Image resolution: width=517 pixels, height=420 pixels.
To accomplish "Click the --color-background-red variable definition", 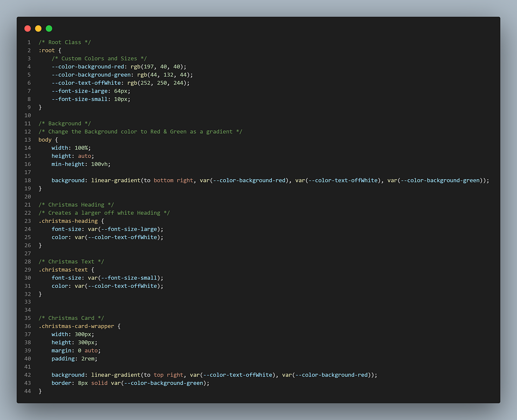I will [88, 66].
